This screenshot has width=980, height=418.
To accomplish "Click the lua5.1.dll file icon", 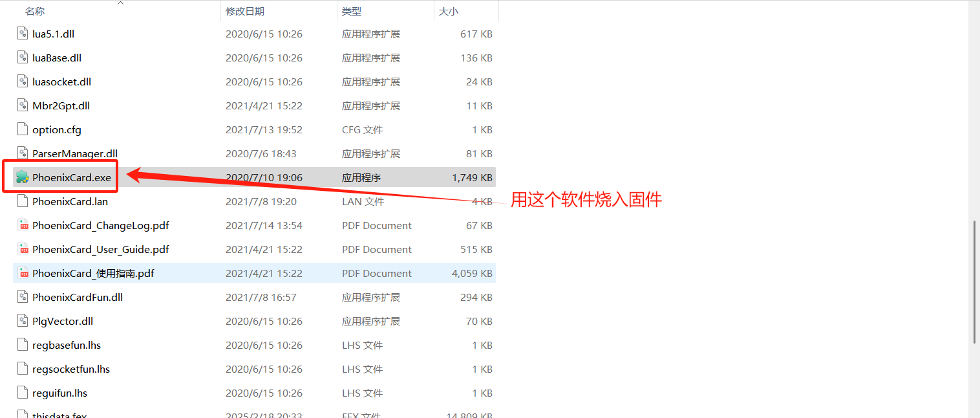I will [23, 34].
